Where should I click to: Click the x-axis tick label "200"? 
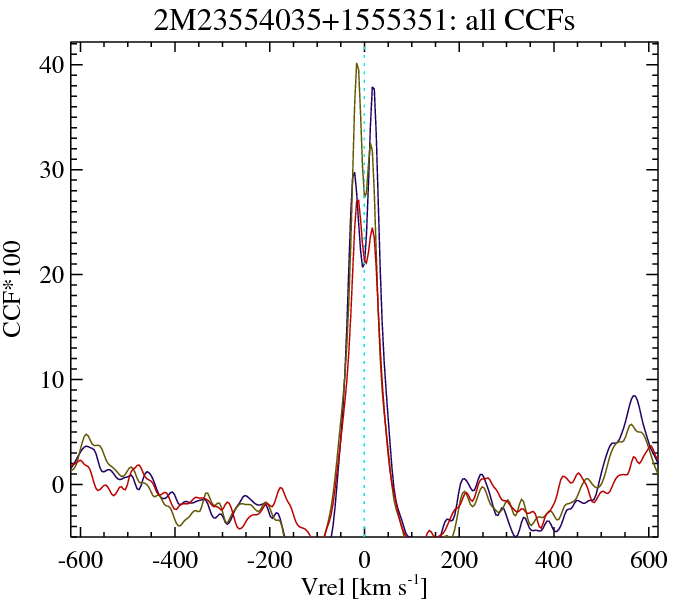point(460,558)
